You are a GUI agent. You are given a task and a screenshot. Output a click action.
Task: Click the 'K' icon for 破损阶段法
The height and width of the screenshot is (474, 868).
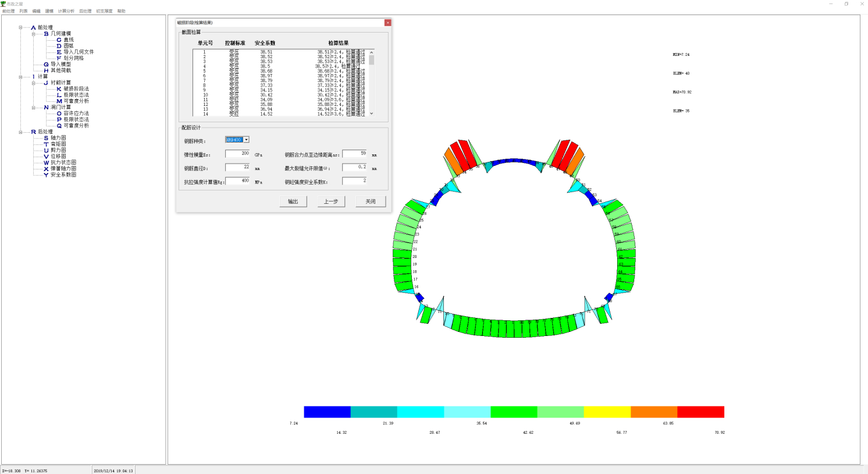click(x=59, y=89)
